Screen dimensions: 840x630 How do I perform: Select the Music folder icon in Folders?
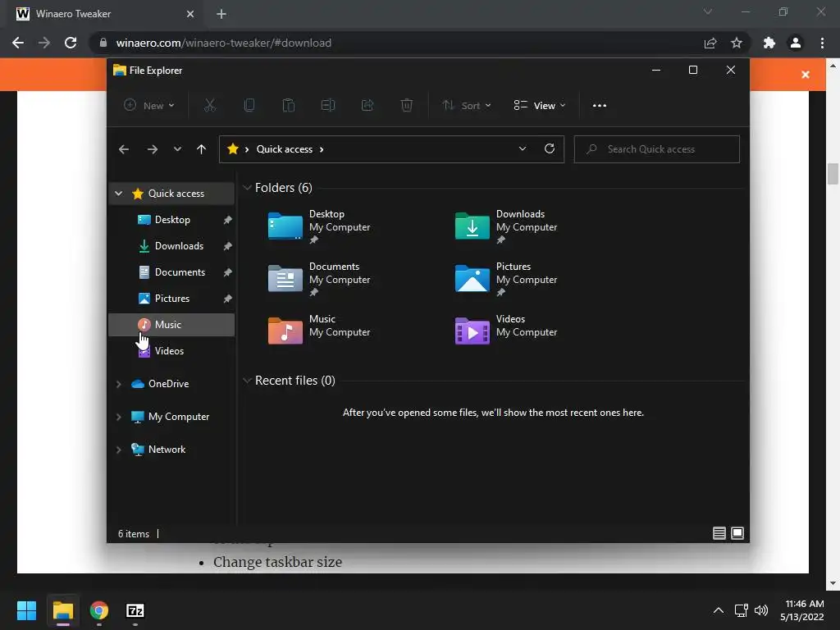(x=285, y=331)
